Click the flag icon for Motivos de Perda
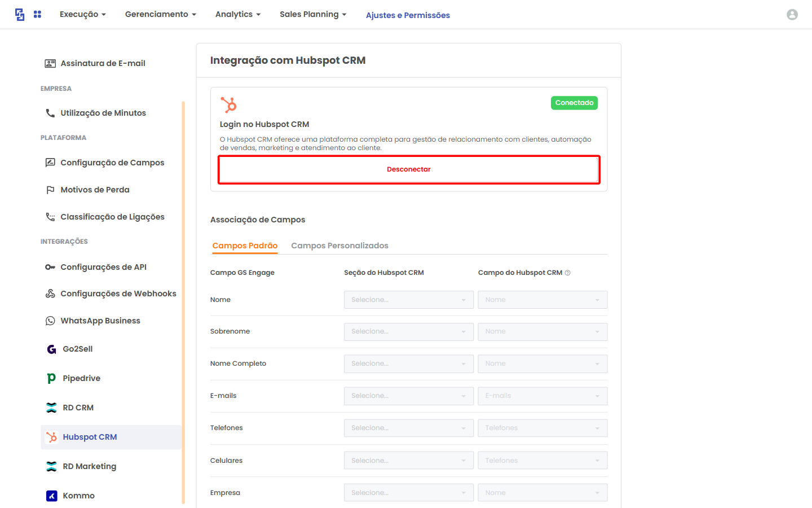The width and height of the screenshot is (812, 508). tap(50, 190)
